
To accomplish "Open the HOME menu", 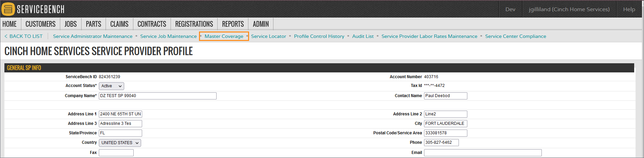I will pyautogui.click(x=9, y=24).
